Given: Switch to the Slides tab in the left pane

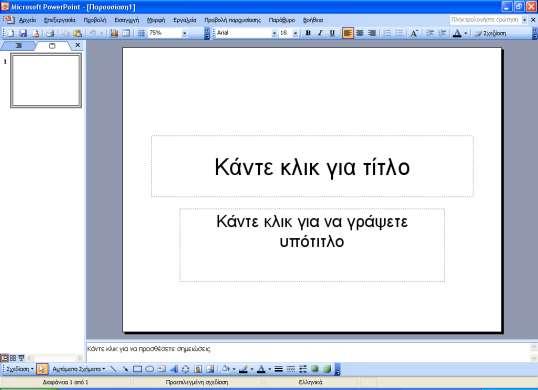Looking at the screenshot, I should pyautogui.click(x=52, y=46).
